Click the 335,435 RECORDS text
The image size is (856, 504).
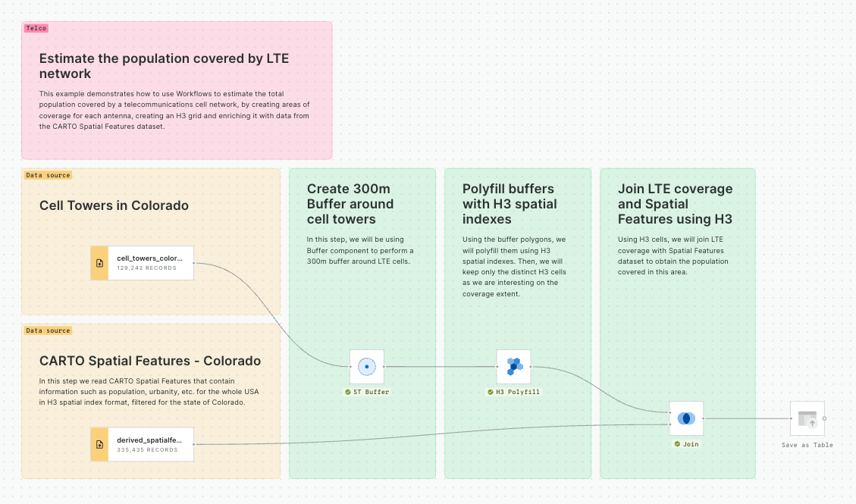click(x=147, y=450)
